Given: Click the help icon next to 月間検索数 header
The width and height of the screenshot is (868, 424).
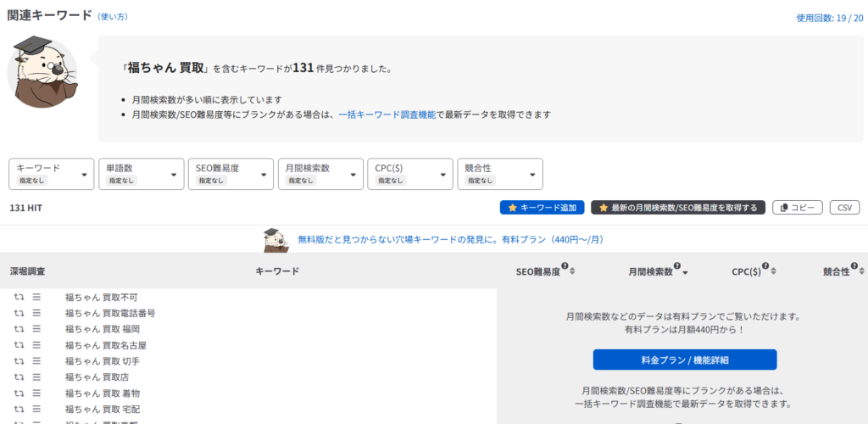Looking at the screenshot, I should pyautogui.click(x=677, y=266).
